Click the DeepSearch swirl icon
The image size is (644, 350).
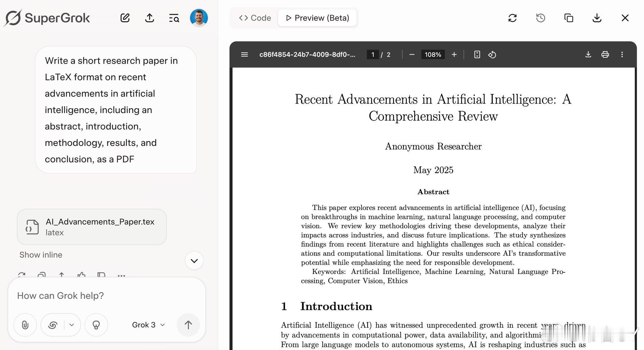coord(53,325)
